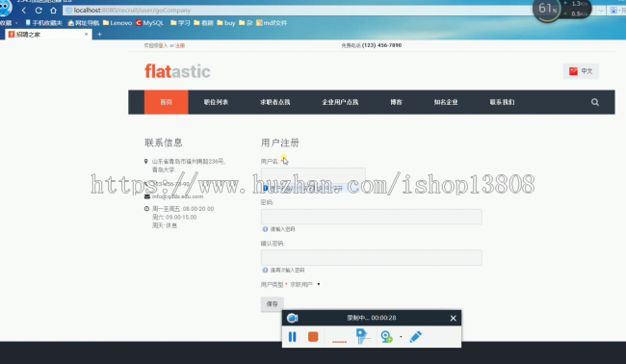
Task: Click the 注册 register link in top bar
Action: click(x=180, y=45)
